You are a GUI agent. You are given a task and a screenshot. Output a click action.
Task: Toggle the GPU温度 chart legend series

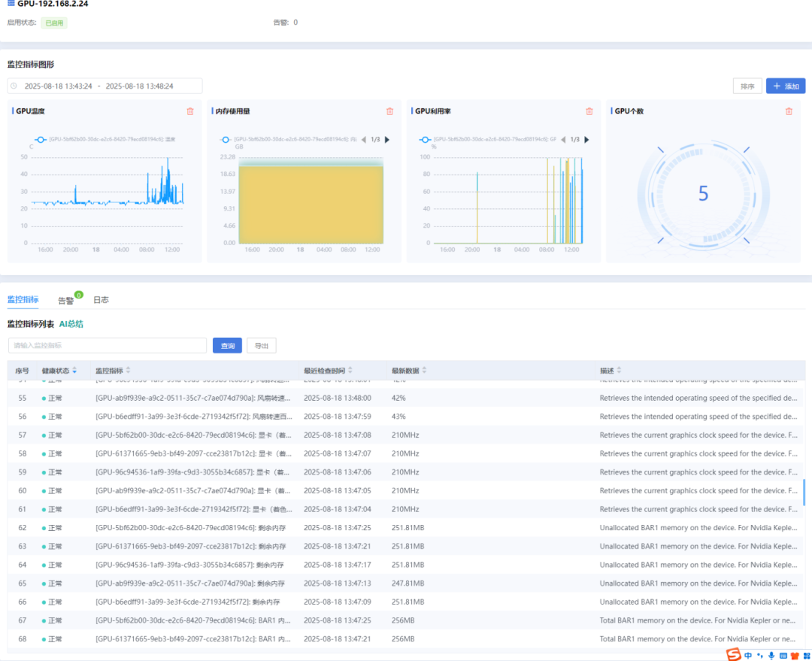(x=40, y=139)
